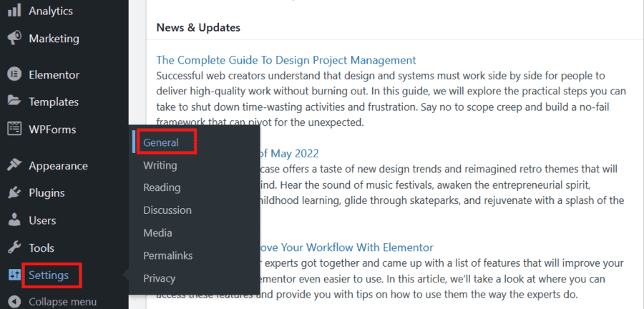The image size is (644, 309).
Task: Click the News & Updates heading
Action: [198, 27]
